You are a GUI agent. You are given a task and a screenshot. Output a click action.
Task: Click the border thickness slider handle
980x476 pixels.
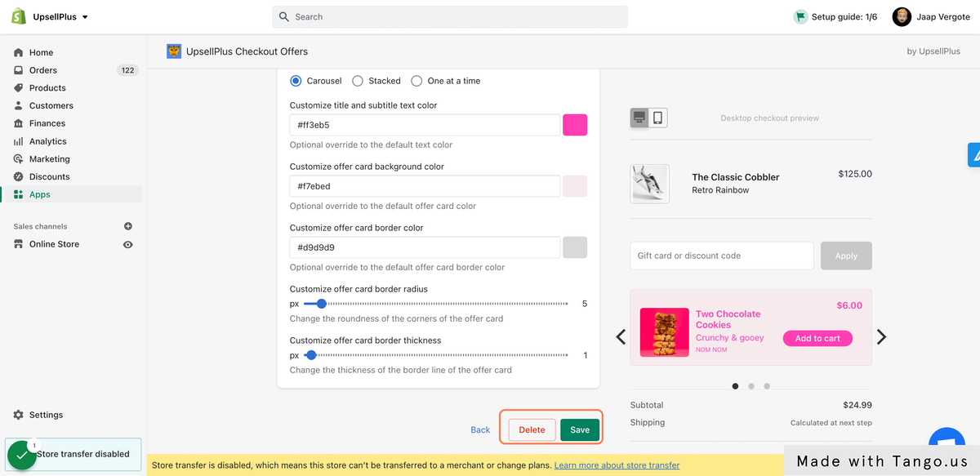click(x=310, y=355)
